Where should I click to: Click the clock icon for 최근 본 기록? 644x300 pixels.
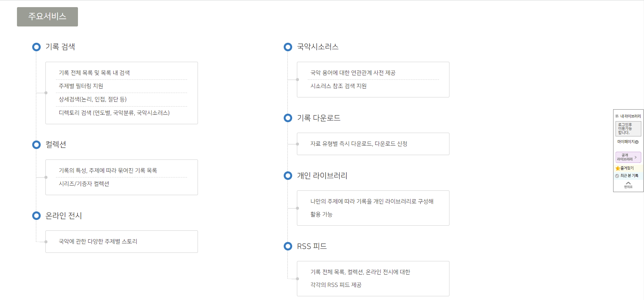617,176
